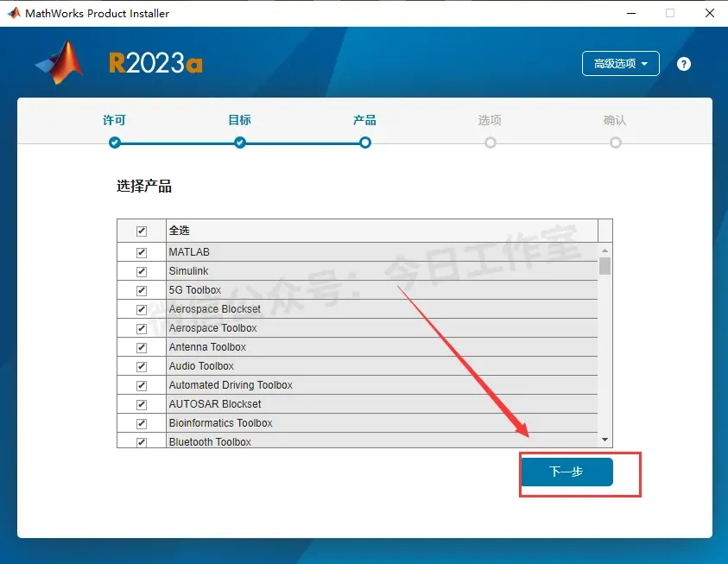Click the MATLAB logo in the header
This screenshot has height=564, width=728.
[x=60, y=62]
